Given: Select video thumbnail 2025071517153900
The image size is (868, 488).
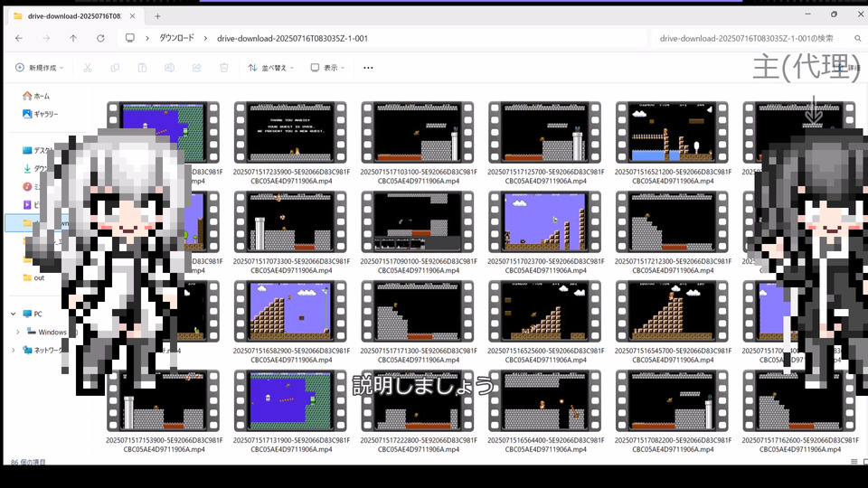Looking at the screenshot, I should point(164,401).
